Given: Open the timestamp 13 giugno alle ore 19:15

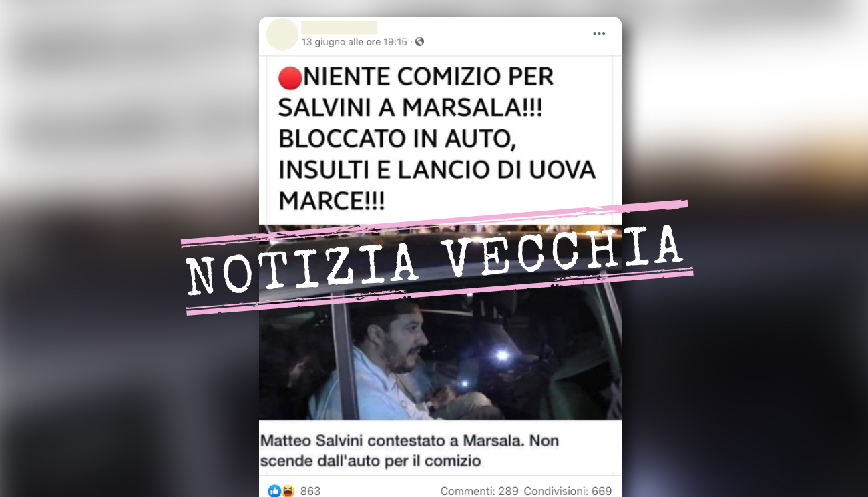Looking at the screenshot, I should pyautogui.click(x=354, y=42).
